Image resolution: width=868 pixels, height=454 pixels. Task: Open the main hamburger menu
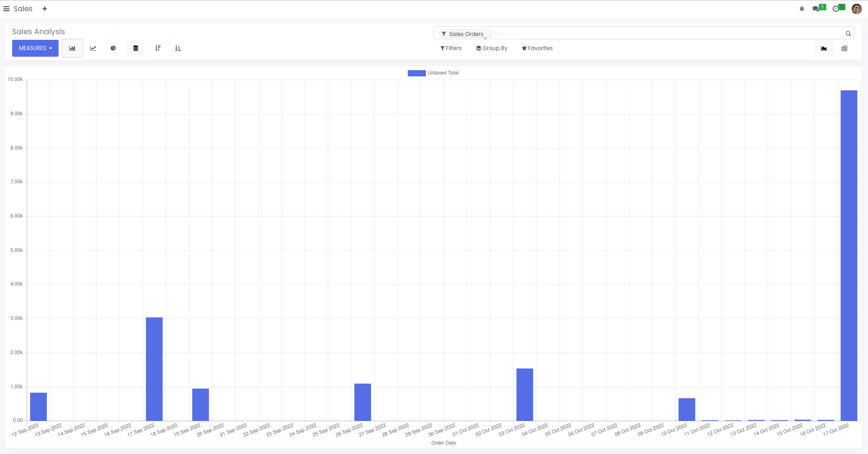[x=7, y=9]
